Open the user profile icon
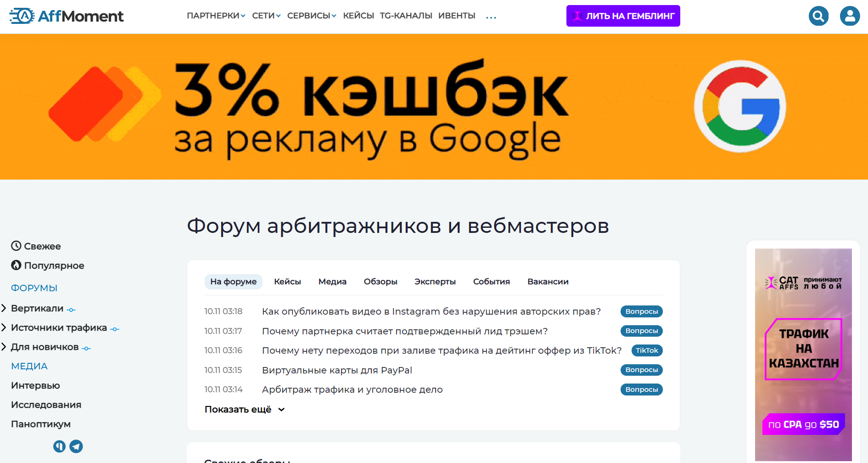 850,16
